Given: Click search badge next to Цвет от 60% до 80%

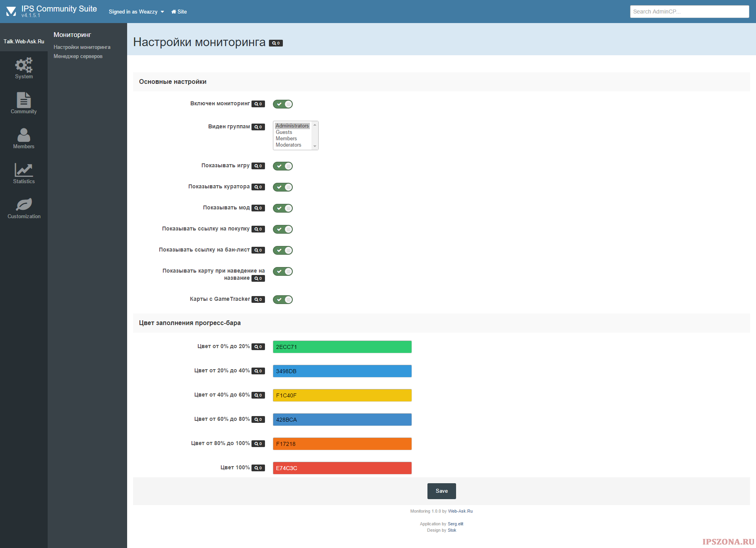Looking at the screenshot, I should tap(258, 420).
